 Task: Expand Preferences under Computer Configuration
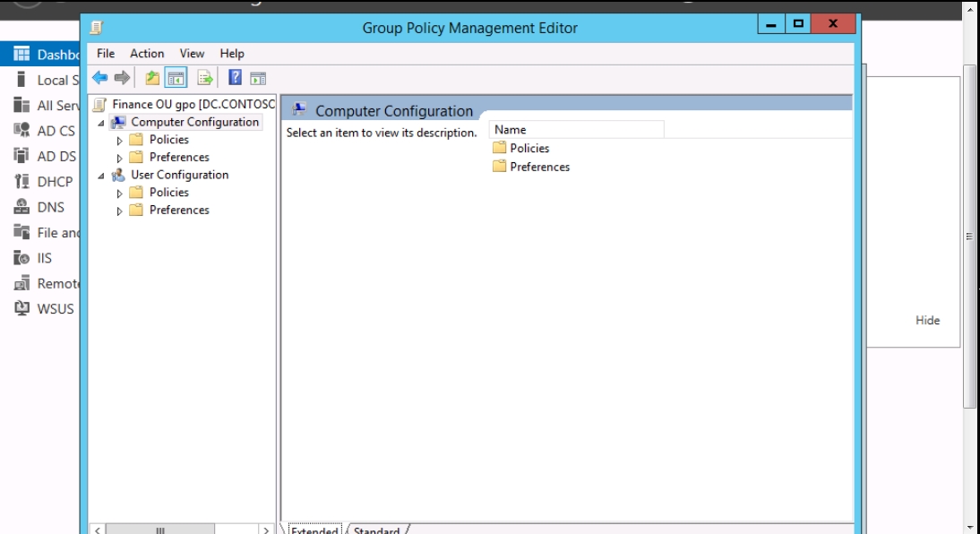(119, 159)
